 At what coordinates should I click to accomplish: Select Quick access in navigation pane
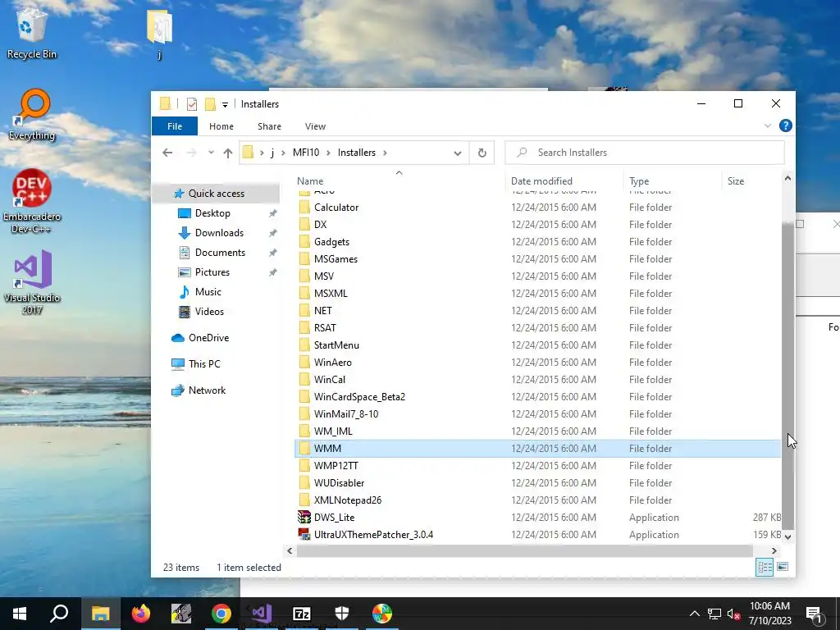pyautogui.click(x=217, y=194)
